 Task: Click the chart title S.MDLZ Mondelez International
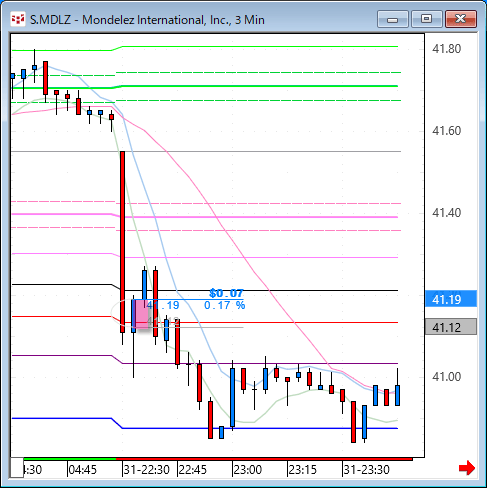click(x=147, y=20)
